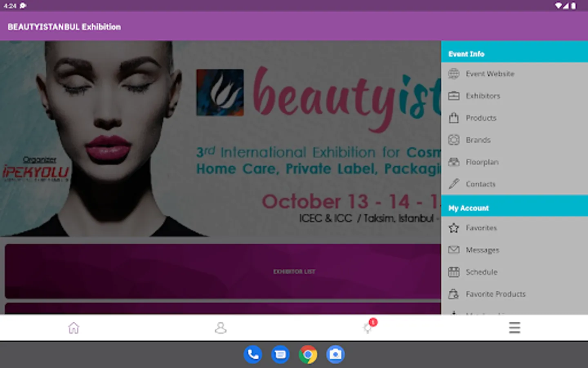588x368 pixels.
Task: Open the Favorite Products menu entry
Action: 514,294
